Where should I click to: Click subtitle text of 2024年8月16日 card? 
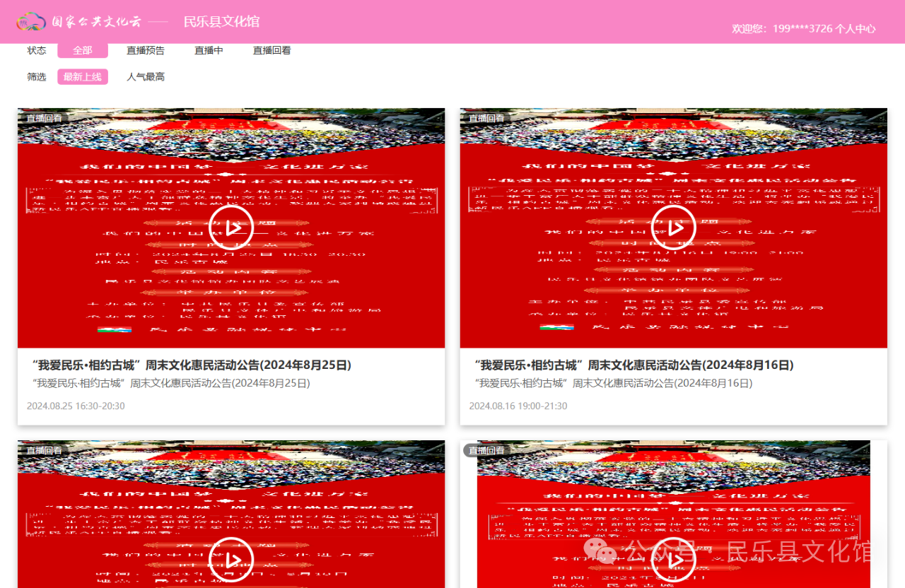tap(614, 383)
